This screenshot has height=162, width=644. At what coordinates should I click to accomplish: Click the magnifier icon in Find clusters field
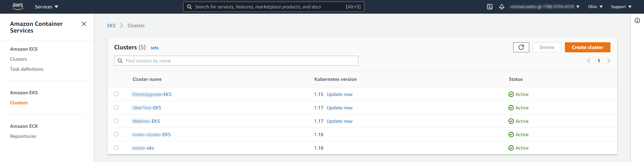pyautogui.click(x=120, y=61)
